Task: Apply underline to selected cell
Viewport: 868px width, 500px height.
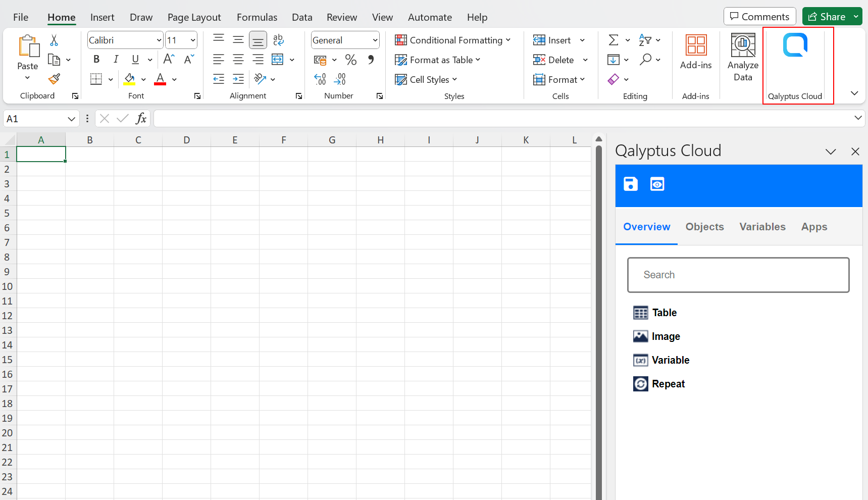Action: point(134,59)
